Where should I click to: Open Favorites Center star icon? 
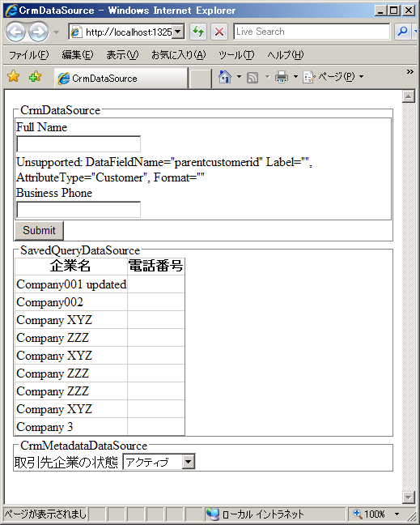point(14,77)
